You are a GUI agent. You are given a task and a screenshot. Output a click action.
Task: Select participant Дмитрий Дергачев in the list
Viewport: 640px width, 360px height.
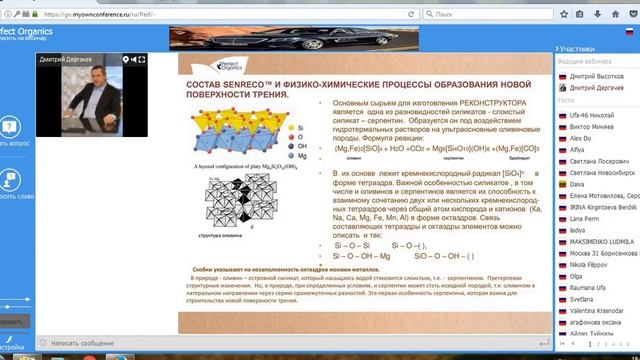tap(596, 88)
